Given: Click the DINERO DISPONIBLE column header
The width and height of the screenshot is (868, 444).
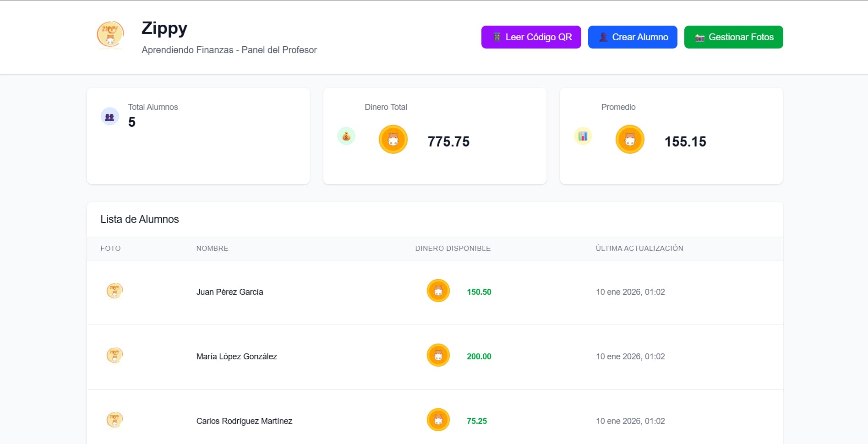Looking at the screenshot, I should pyautogui.click(x=453, y=249).
